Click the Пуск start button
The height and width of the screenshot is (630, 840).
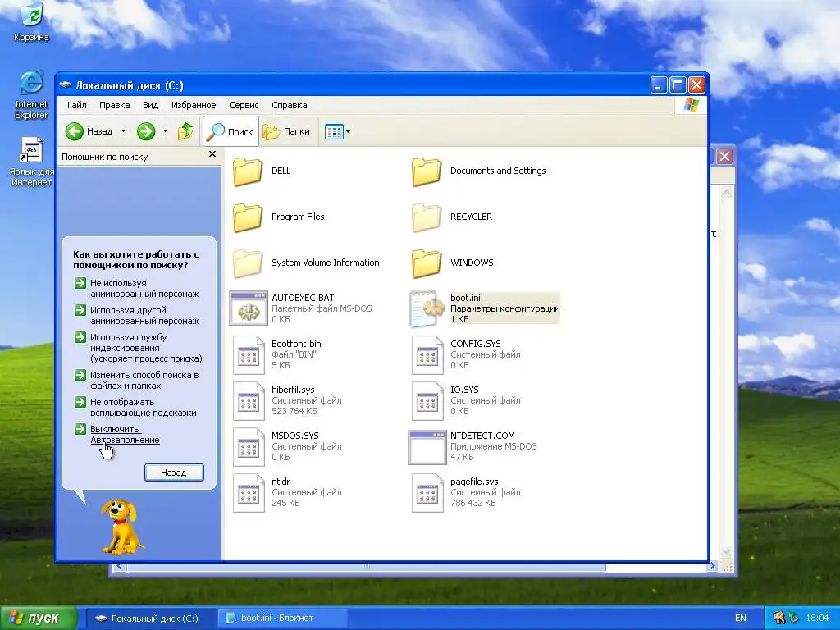pos(38,619)
